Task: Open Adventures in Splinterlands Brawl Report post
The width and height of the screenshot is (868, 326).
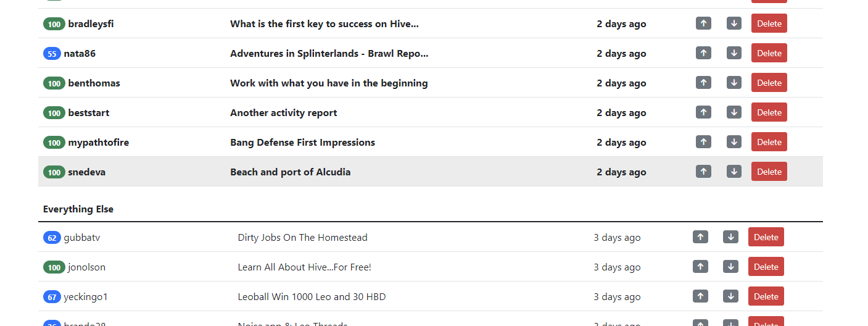Action: [x=329, y=54]
